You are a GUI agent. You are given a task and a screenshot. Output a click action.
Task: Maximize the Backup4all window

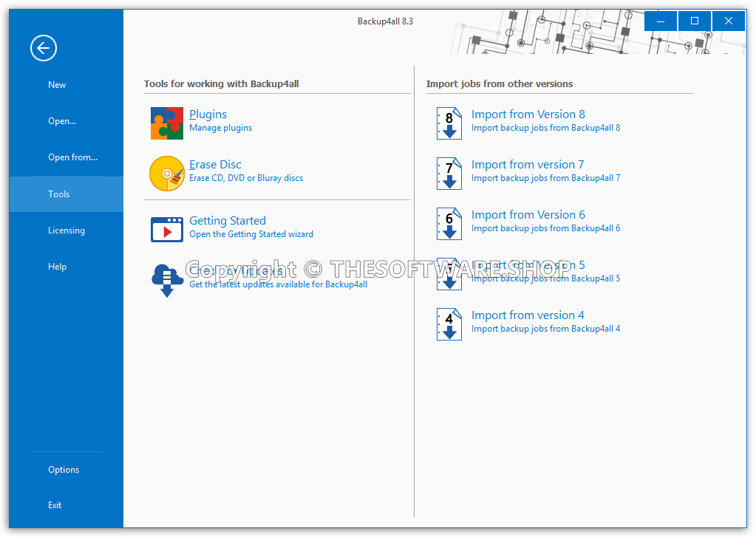pos(694,21)
